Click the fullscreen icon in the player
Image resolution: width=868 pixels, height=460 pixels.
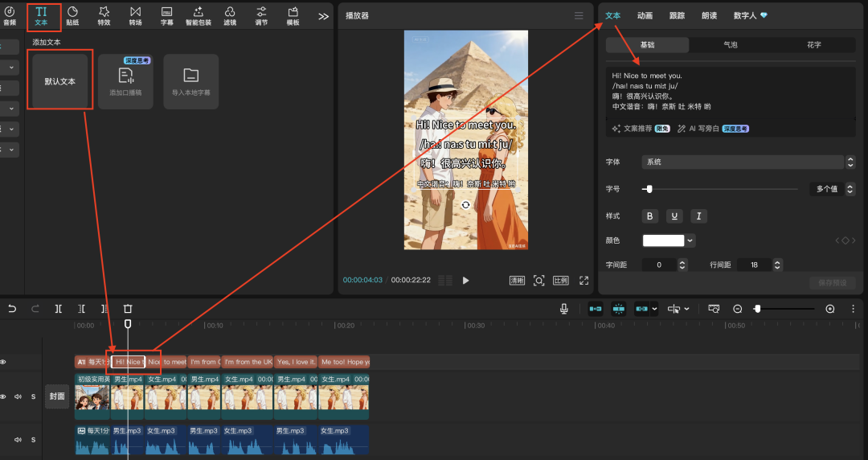tap(584, 281)
